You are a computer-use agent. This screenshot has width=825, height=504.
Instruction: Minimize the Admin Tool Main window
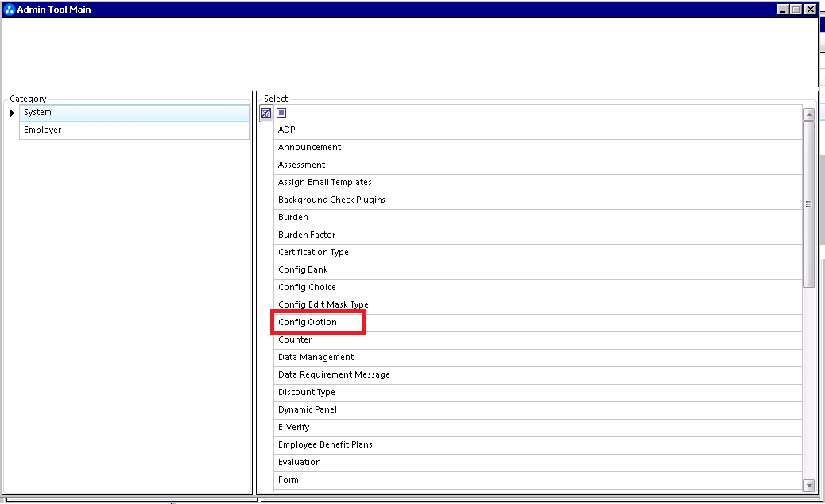pyautogui.click(x=783, y=10)
